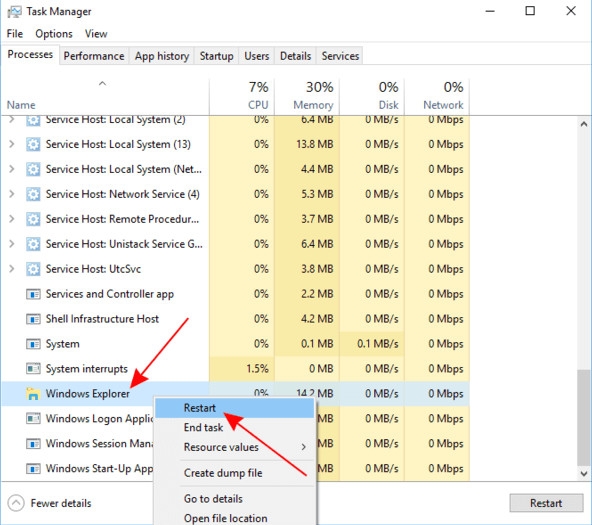The image size is (592, 525).
Task: Maximize the Task Manager window
Action: [530, 11]
